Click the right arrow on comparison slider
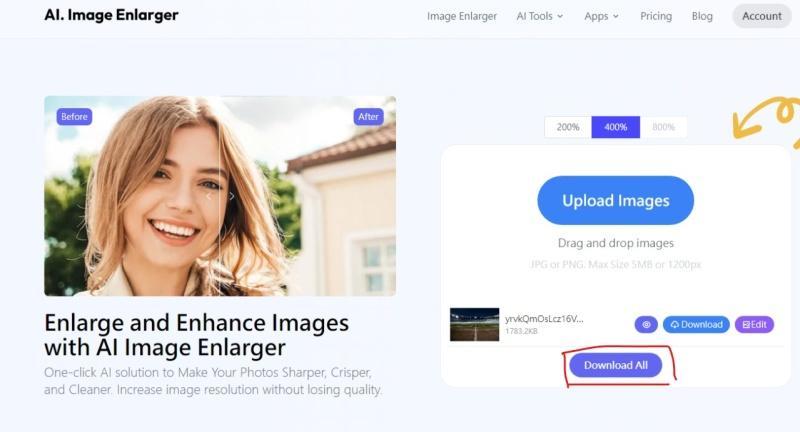This screenshot has height=432, width=800. click(x=232, y=196)
